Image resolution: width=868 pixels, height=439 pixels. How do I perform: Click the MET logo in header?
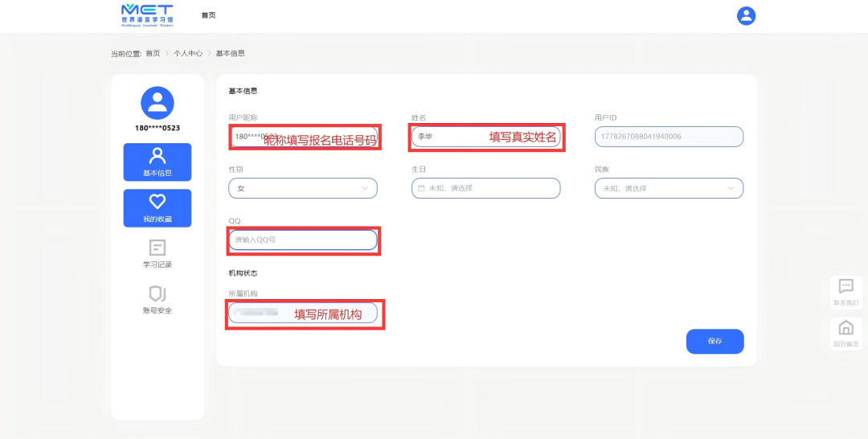[x=147, y=14]
